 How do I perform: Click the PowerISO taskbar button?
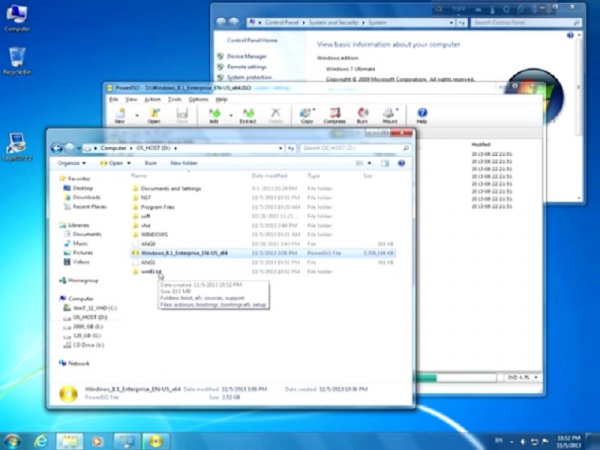click(x=155, y=441)
